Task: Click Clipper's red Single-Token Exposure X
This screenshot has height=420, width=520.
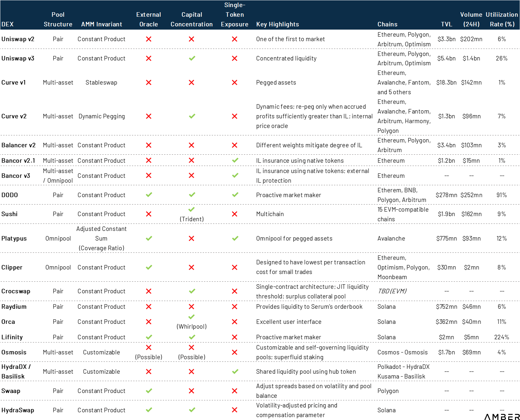Action: 235,267
